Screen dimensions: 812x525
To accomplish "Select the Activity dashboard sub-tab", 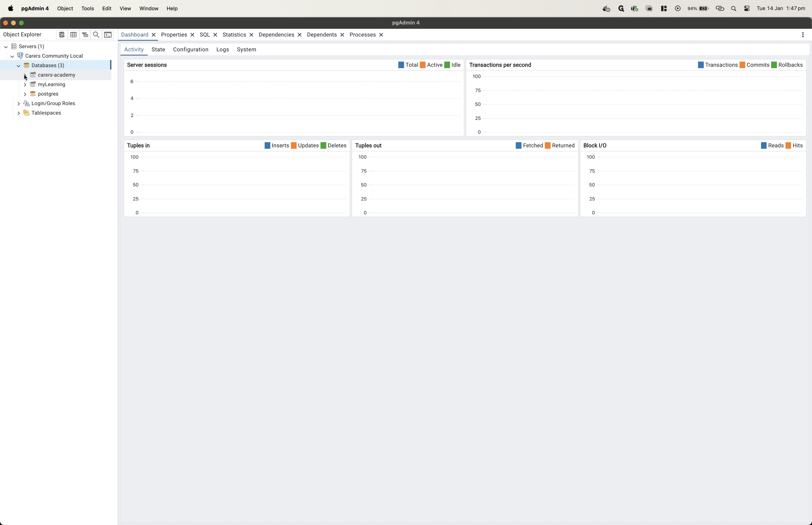I will pos(134,49).
